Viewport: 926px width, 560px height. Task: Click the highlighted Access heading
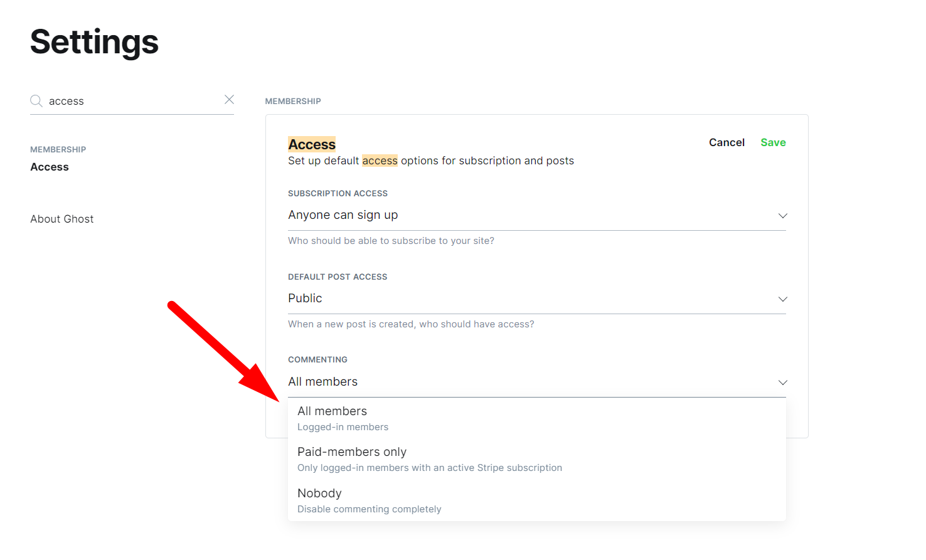coord(312,144)
